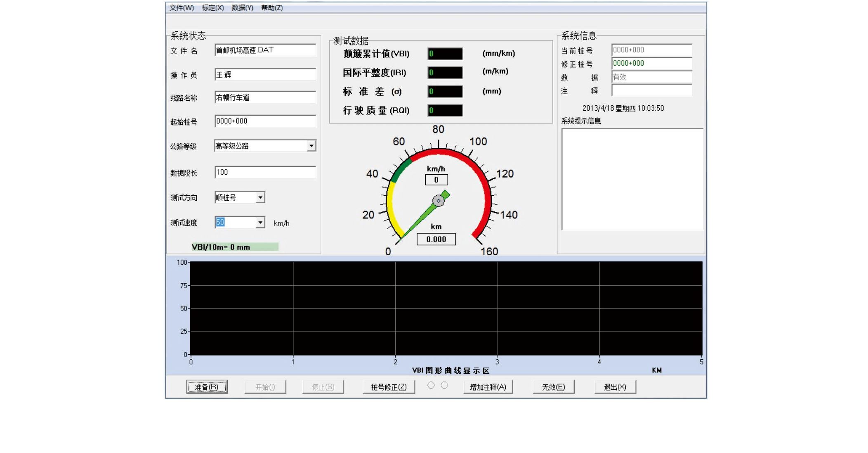
Task: Click the 起始桩号 input field
Action: (265, 121)
